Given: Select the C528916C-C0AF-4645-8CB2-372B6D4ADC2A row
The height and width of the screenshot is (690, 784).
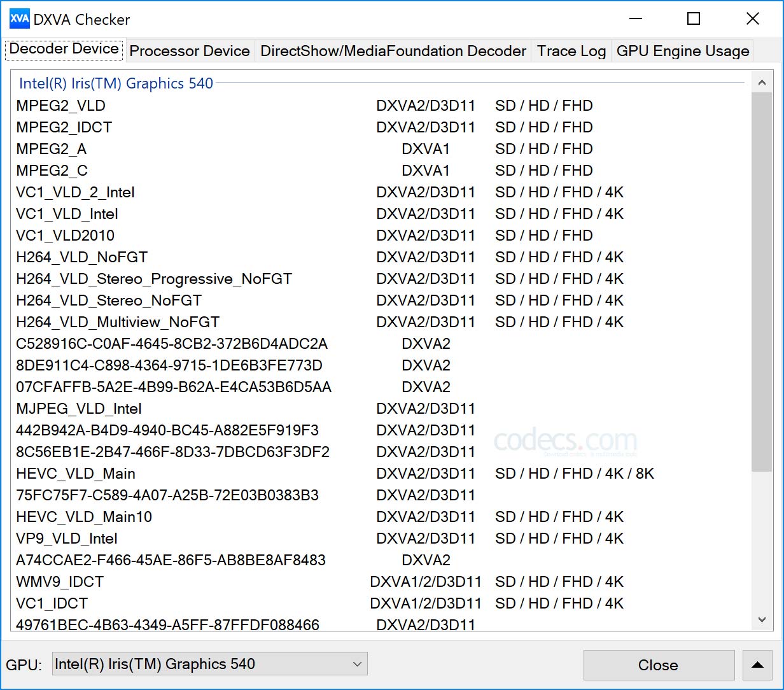Looking at the screenshot, I should pyautogui.click(x=381, y=344).
